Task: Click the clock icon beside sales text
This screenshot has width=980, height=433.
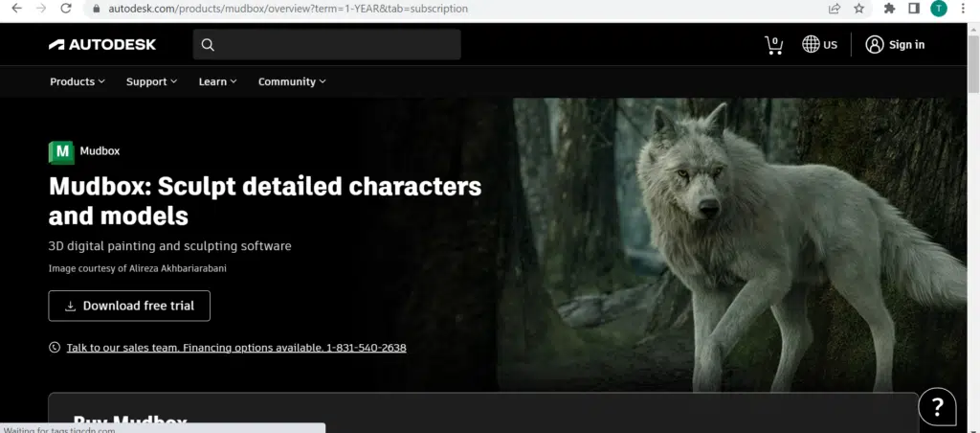Action: [55, 348]
